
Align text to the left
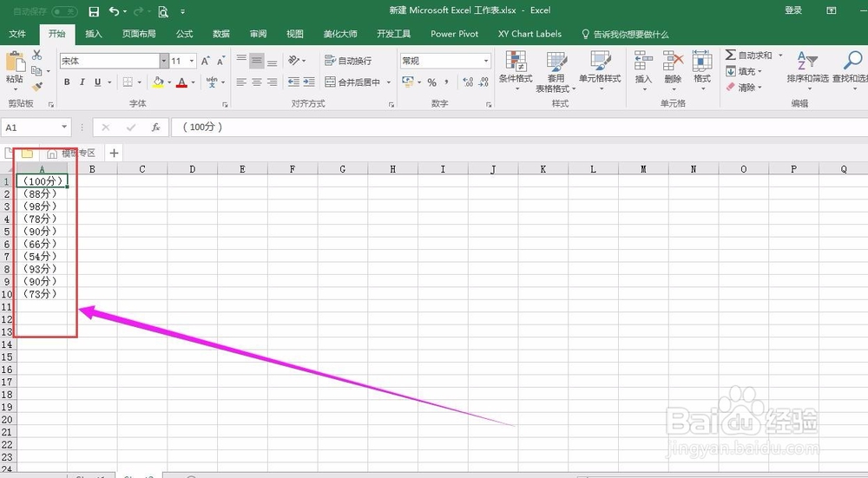pyautogui.click(x=241, y=82)
